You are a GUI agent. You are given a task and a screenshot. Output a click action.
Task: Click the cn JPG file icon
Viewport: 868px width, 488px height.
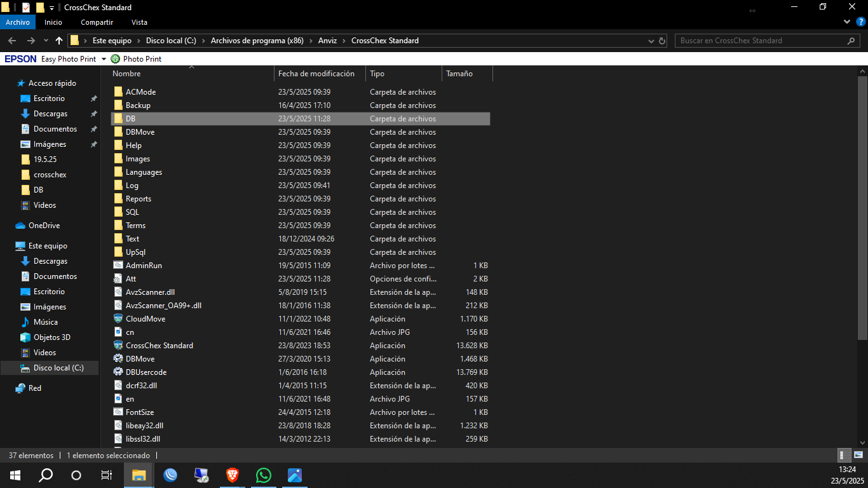(x=118, y=332)
